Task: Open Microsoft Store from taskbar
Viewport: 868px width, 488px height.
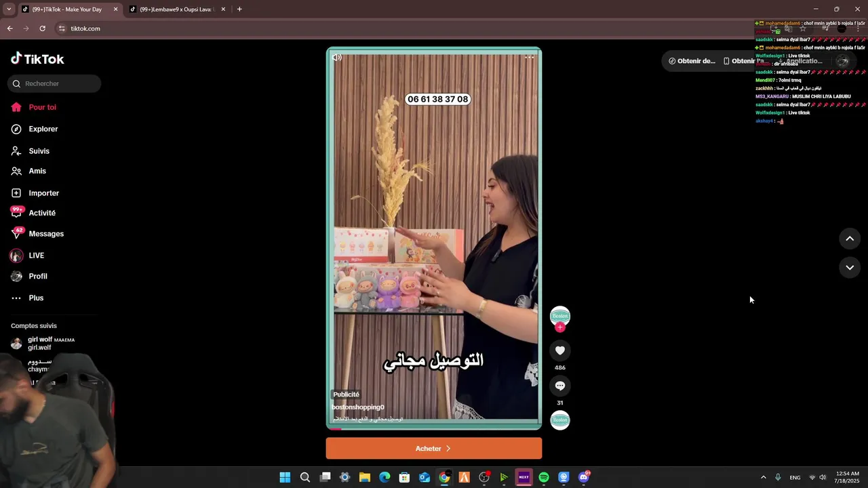Action: point(404,477)
